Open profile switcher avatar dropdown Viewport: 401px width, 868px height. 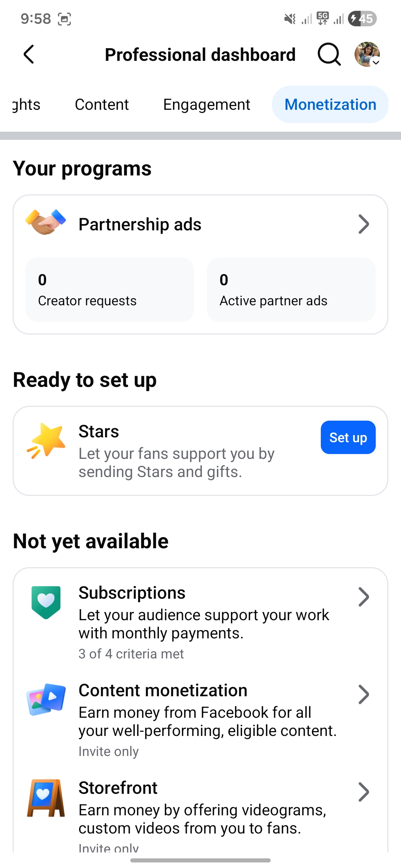click(367, 55)
